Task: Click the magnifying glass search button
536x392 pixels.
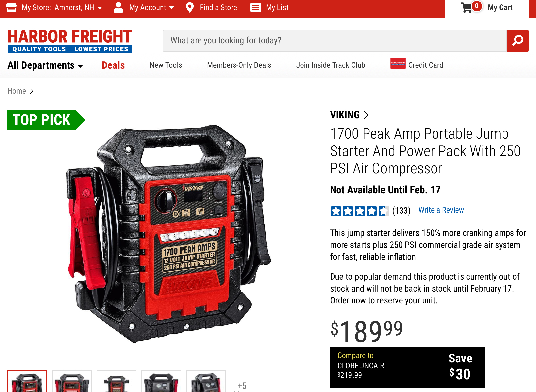Action: tap(517, 40)
